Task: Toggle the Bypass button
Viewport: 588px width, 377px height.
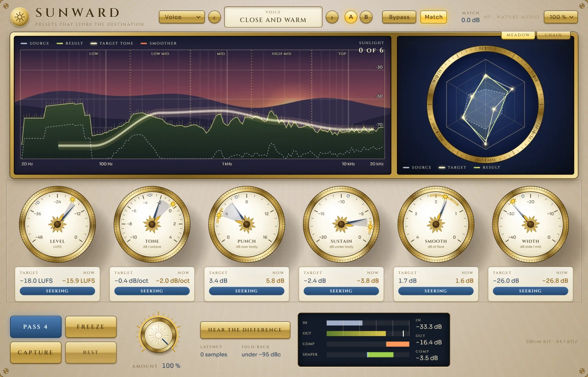Action: 399,17
